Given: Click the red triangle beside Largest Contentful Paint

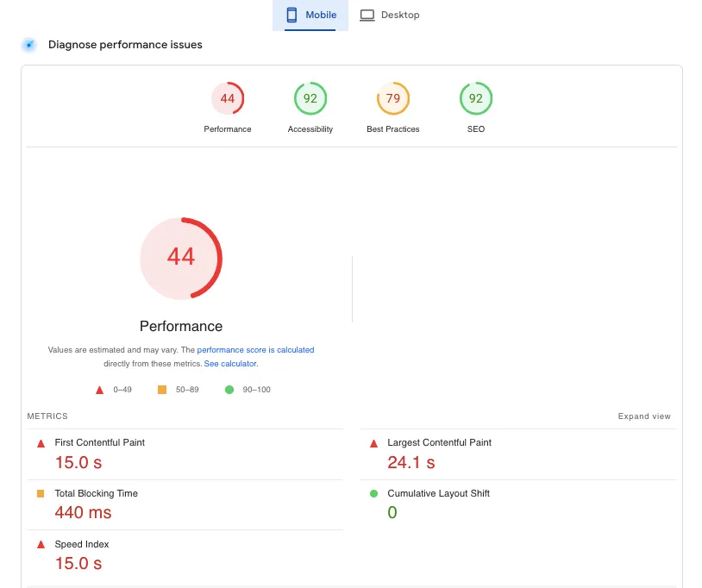Looking at the screenshot, I should click(x=373, y=442).
